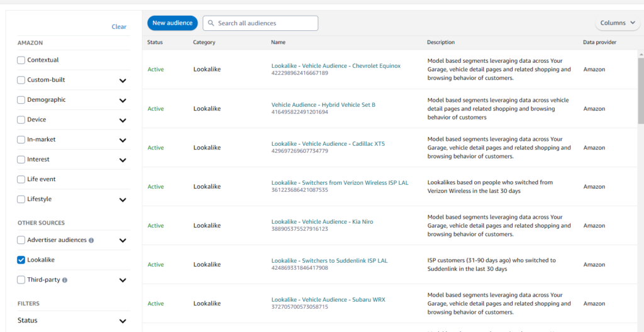Click the info icon beside Advertiser audiences
The height and width of the screenshot is (332, 644).
point(91,240)
